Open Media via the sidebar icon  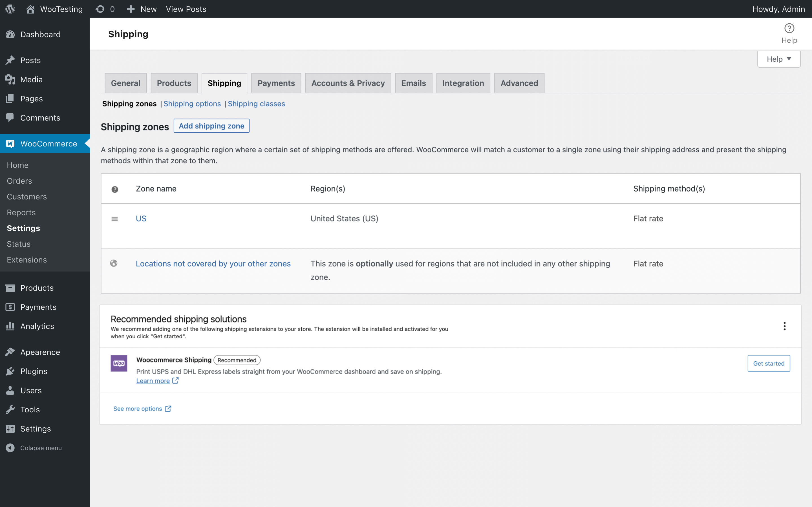click(x=10, y=79)
